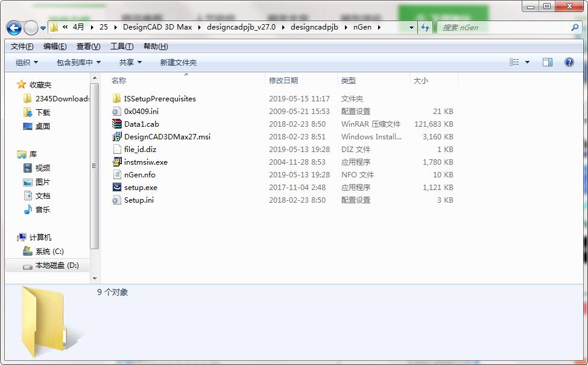
Task: Focus the 搜索 nGen search box
Action: pos(504,27)
